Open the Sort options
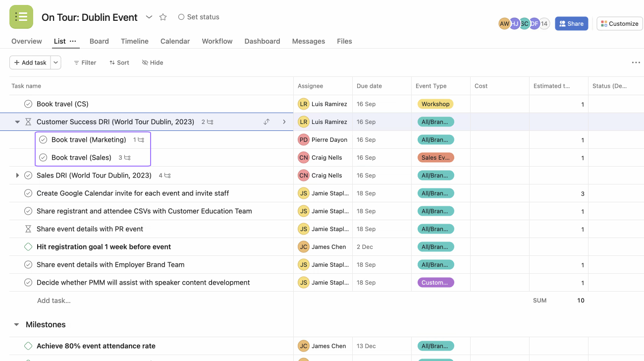The height and width of the screenshot is (361, 644). (119, 62)
